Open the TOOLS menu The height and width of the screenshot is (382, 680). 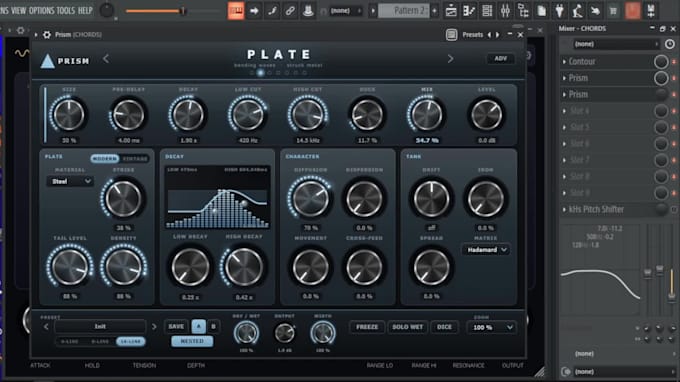tap(66, 10)
